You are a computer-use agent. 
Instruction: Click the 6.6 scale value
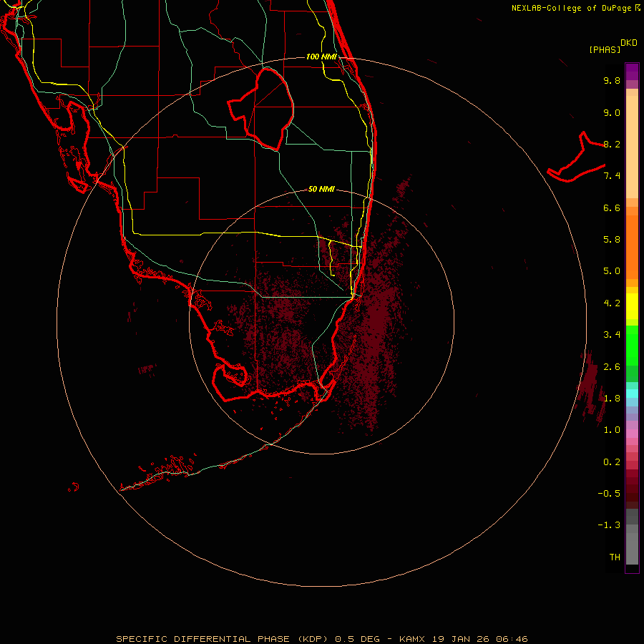point(612,208)
